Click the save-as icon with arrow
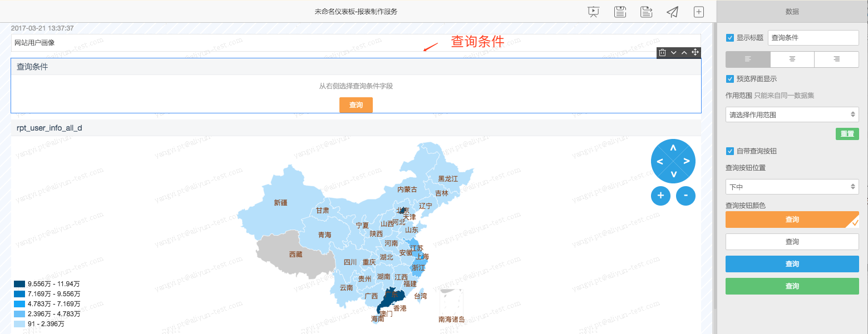 (645, 11)
